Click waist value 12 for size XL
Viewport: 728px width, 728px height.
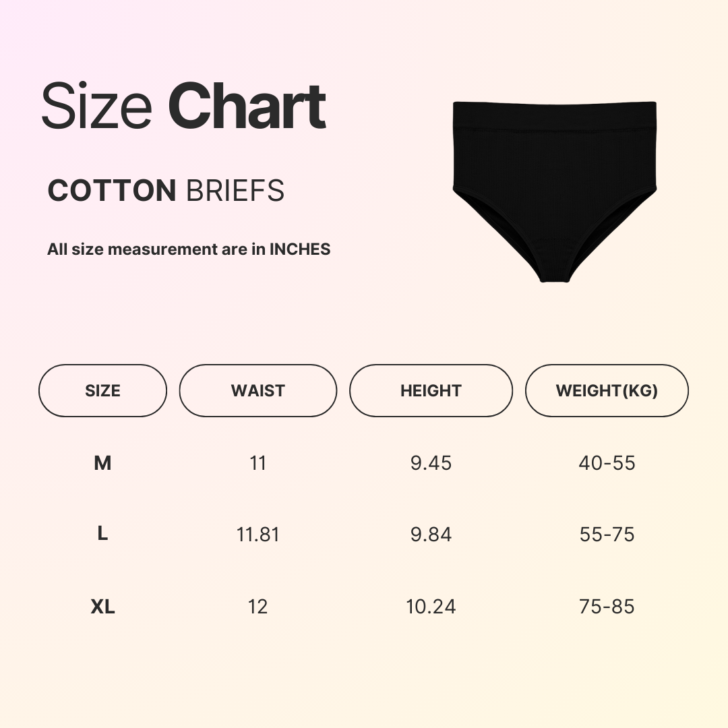[257, 607]
